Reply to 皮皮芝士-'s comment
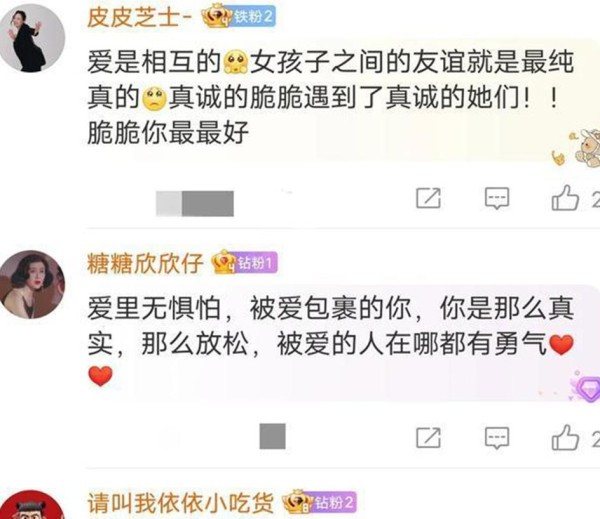600x519 pixels. (x=497, y=198)
